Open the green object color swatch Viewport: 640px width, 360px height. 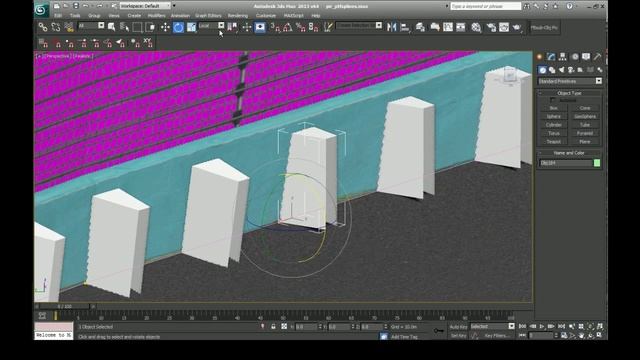(x=597, y=163)
